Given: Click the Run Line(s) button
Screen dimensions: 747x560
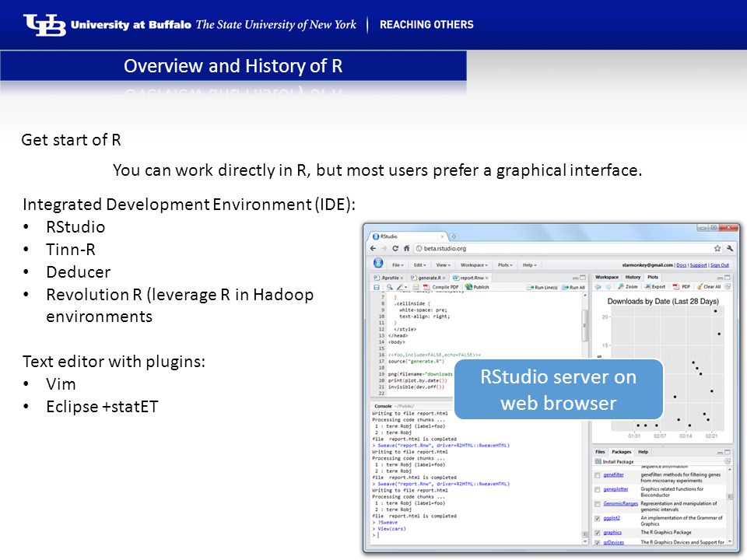Looking at the screenshot, I should 542,287.
